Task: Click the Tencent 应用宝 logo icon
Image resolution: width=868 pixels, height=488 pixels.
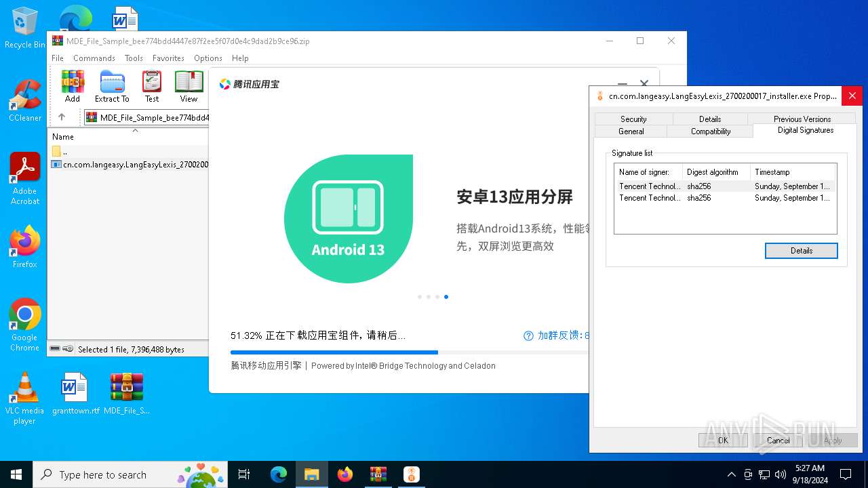Action: [x=225, y=84]
